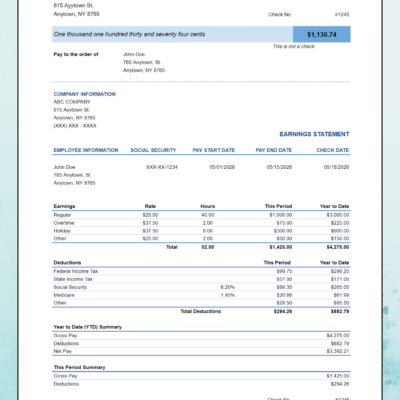Click the check number #1245 at top
Screen dimensions: 400x400
342,14
